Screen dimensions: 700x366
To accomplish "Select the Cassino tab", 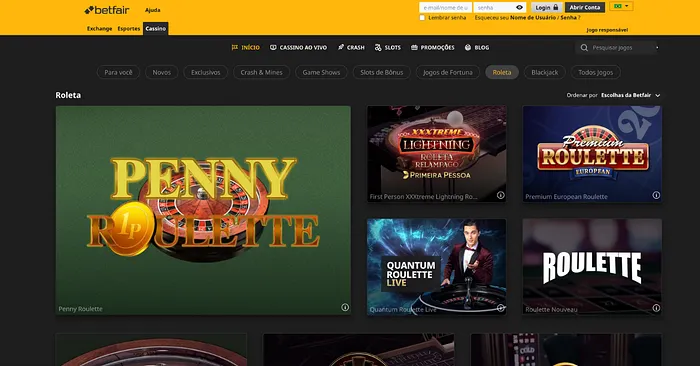I will pos(155,29).
